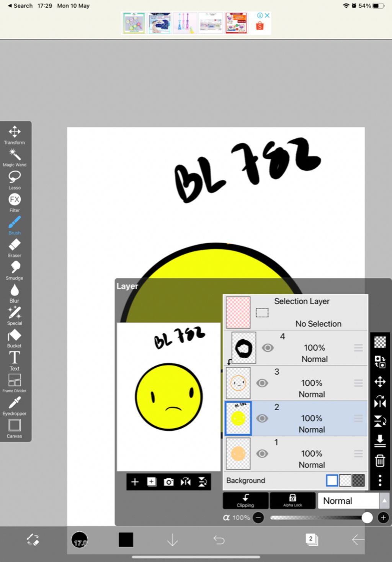Open the FX Filter tool

click(x=15, y=203)
